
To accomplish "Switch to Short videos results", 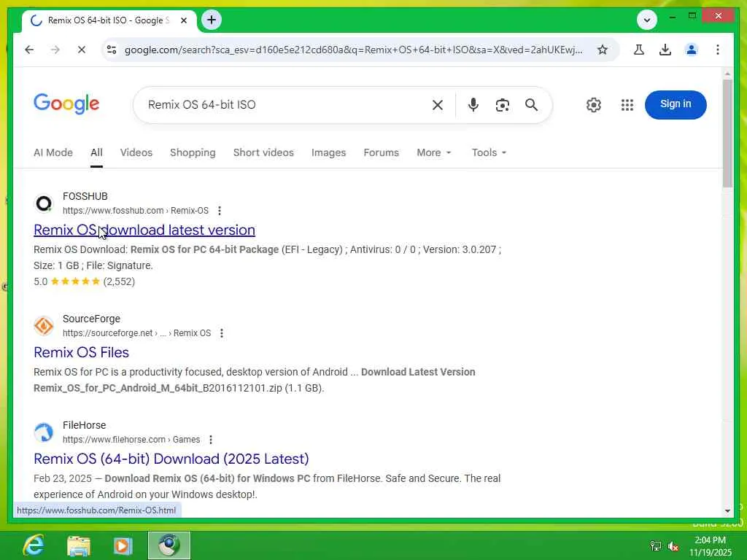I will click(x=263, y=152).
